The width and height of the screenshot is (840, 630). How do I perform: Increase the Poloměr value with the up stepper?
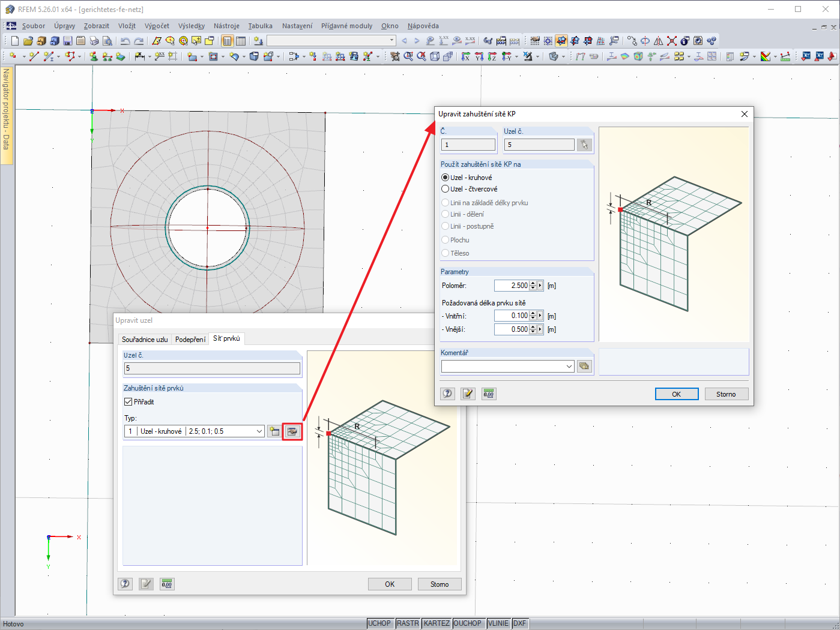click(533, 283)
